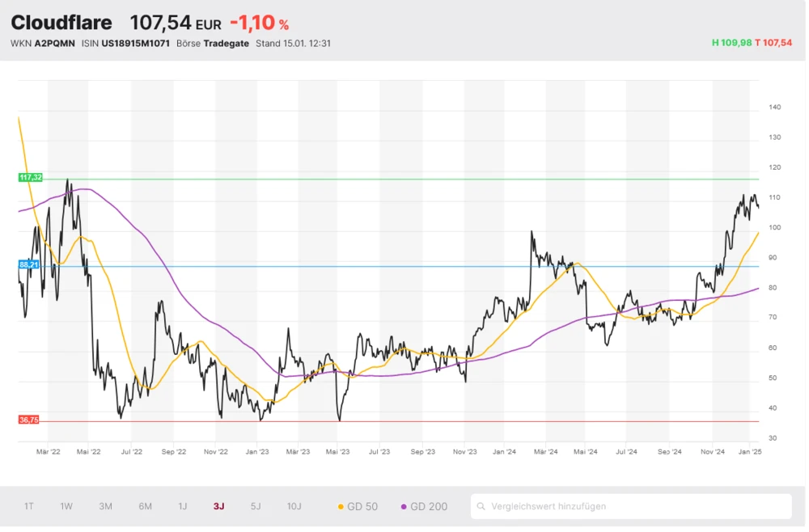Screen dimensions: 809x532
Task: Click the Cloudflare stock title
Action: 61,23
